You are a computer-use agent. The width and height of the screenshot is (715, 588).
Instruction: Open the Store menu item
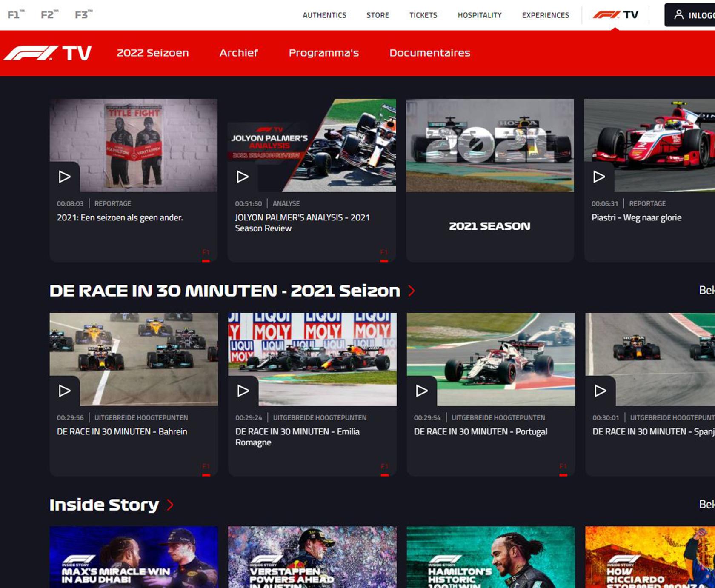pos(378,15)
